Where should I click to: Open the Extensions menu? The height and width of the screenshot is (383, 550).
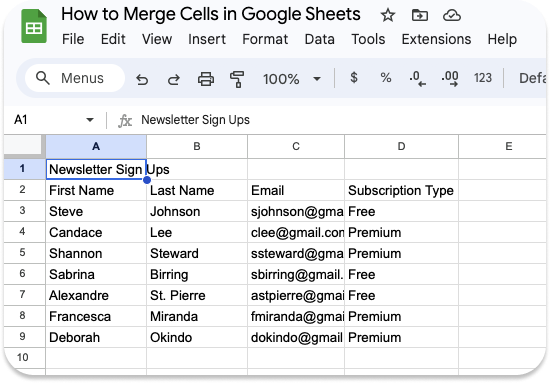[436, 39]
